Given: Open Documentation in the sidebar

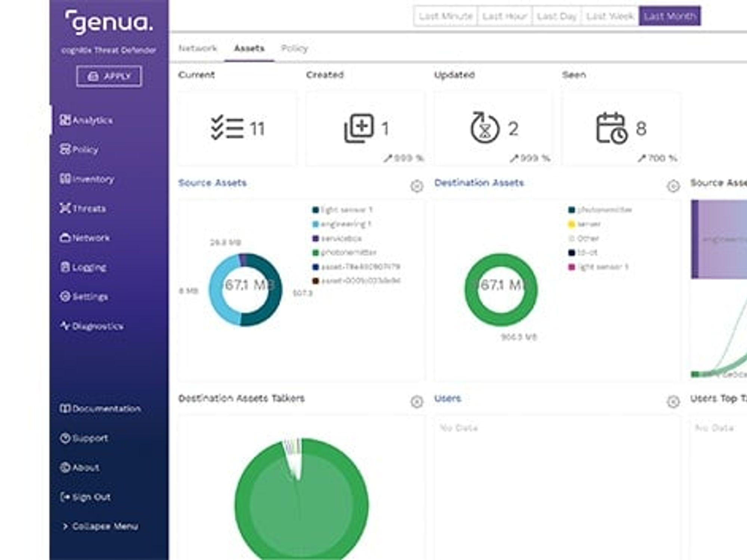Looking at the screenshot, I should pyautogui.click(x=100, y=408).
